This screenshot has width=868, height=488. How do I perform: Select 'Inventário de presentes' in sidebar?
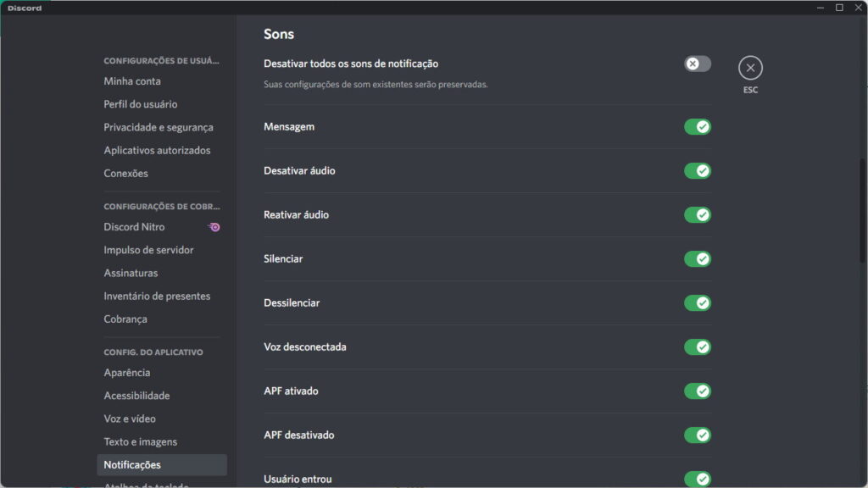pos(157,296)
